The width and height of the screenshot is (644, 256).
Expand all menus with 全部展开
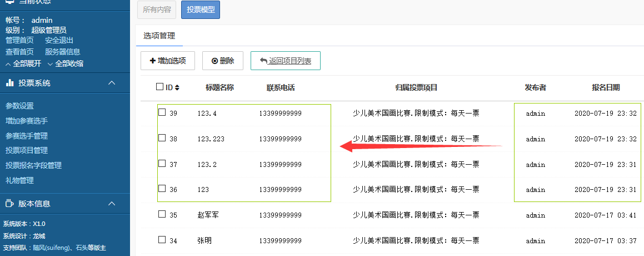point(27,63)
